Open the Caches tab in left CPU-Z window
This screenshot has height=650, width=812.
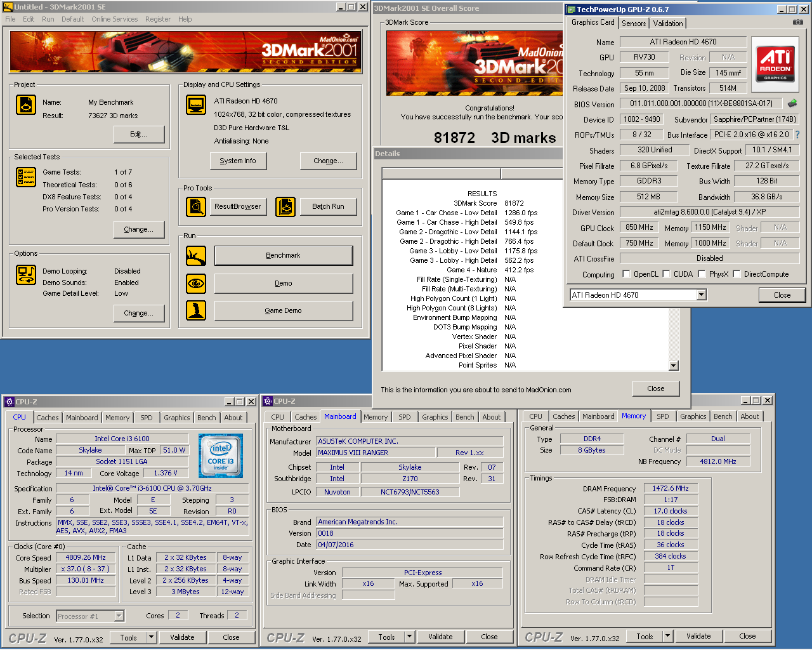[48, 418]
